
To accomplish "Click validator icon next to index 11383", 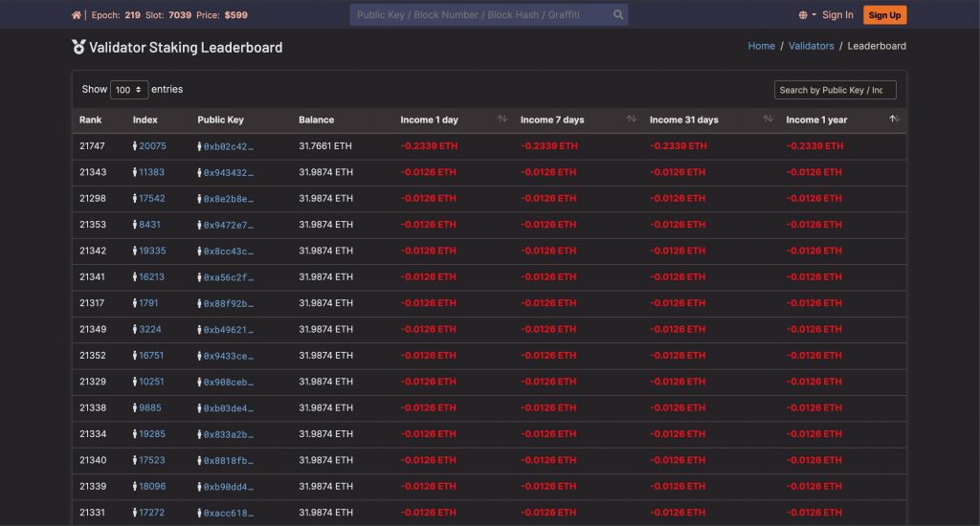I will (134, 172).
